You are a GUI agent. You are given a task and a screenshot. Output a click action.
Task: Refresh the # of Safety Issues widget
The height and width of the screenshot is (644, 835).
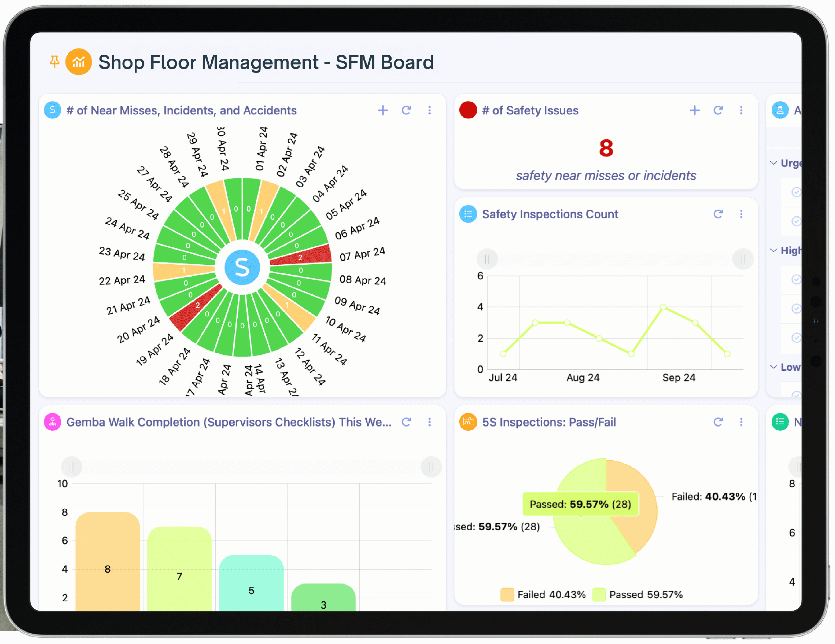tap(718, 111)
